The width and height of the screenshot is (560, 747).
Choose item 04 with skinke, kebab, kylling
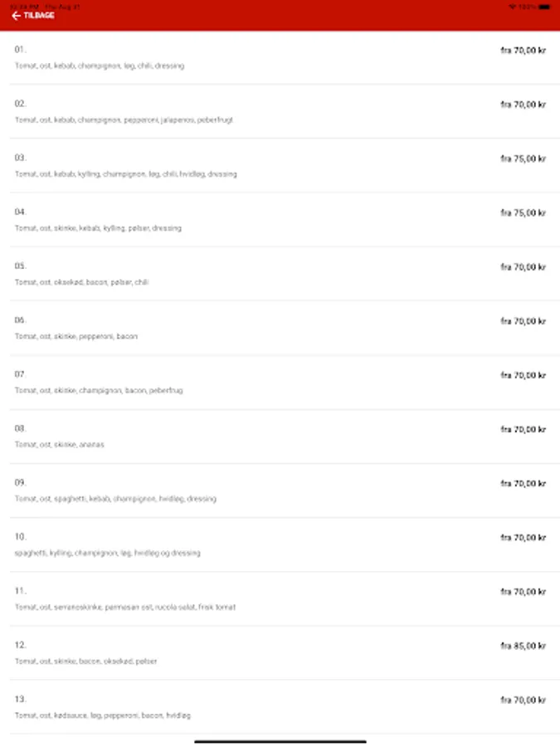pyautogui.click(x=280, y=219)
